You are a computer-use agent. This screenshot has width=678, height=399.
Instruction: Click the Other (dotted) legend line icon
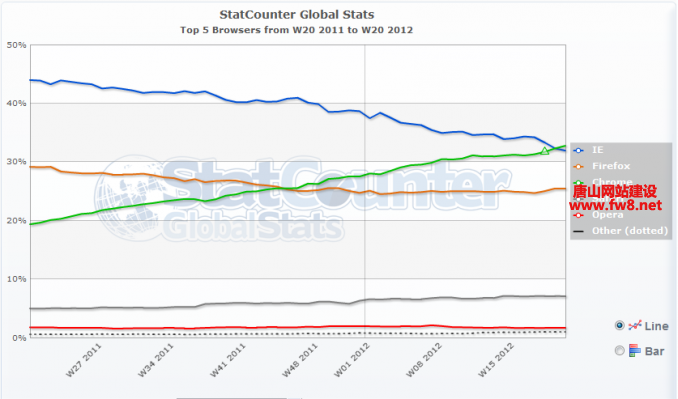tap(579, 231)
